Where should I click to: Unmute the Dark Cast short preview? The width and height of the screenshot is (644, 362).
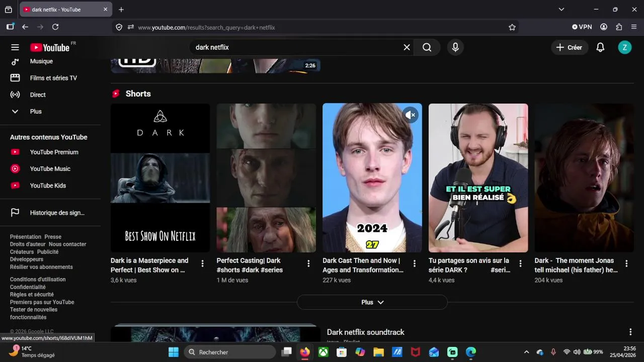click(411, 115)
